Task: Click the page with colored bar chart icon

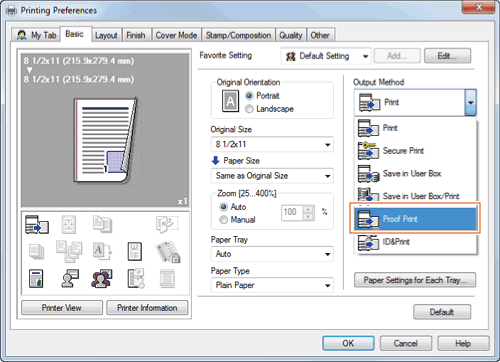Action: 36,279
